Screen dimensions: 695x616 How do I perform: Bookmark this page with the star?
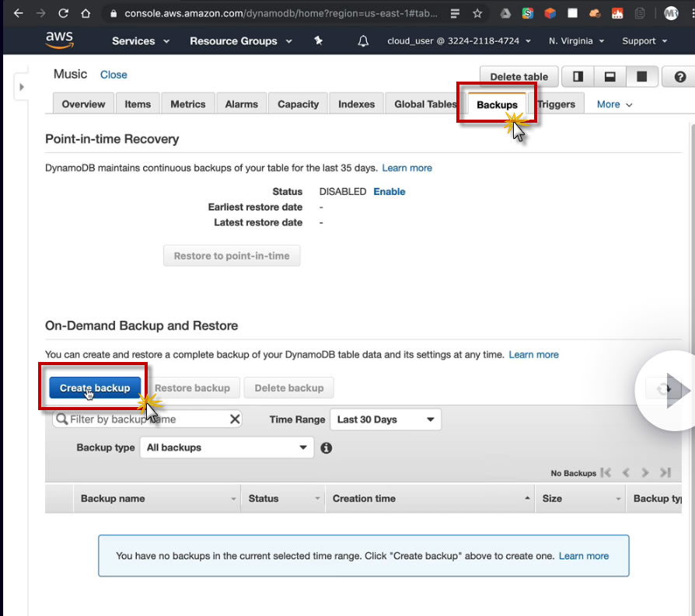477,13
